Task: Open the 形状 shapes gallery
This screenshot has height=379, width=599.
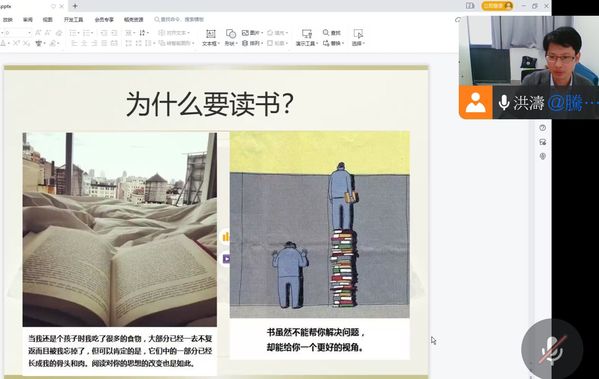Action: [230, 38]
